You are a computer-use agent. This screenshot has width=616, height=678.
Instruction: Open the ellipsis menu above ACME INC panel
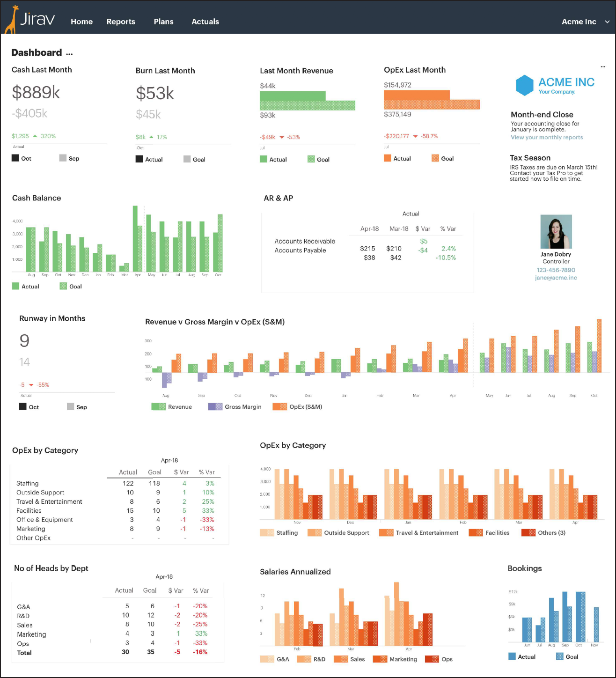[603, 66]
